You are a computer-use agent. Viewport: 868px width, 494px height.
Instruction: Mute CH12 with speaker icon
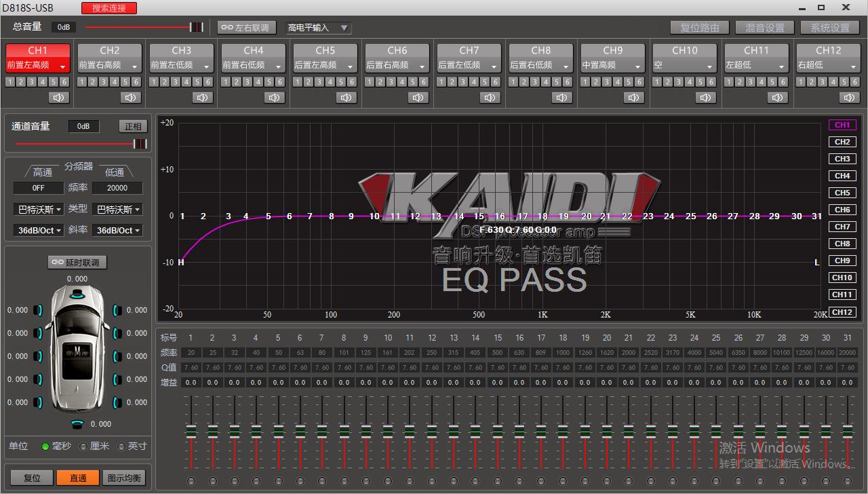point(850,98)
